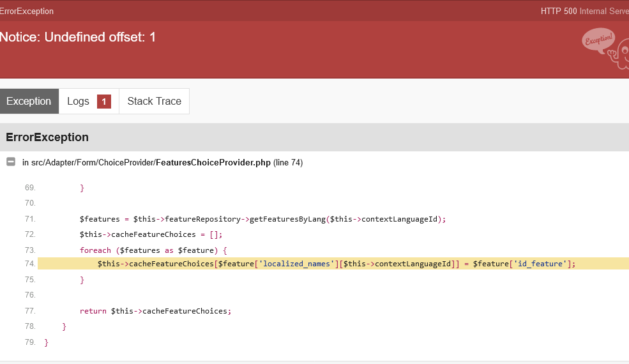Image resolution: width=629 pixels, height=364 pixels.
Task: Collapse the FeaturesChoiceProvider.php trace block
Action: (x=11, y=162)
